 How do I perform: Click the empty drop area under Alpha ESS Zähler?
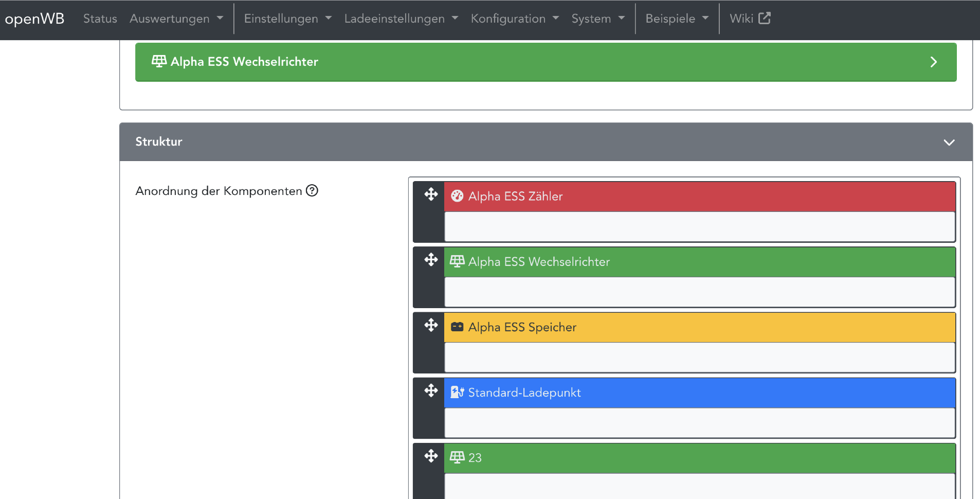699,227
